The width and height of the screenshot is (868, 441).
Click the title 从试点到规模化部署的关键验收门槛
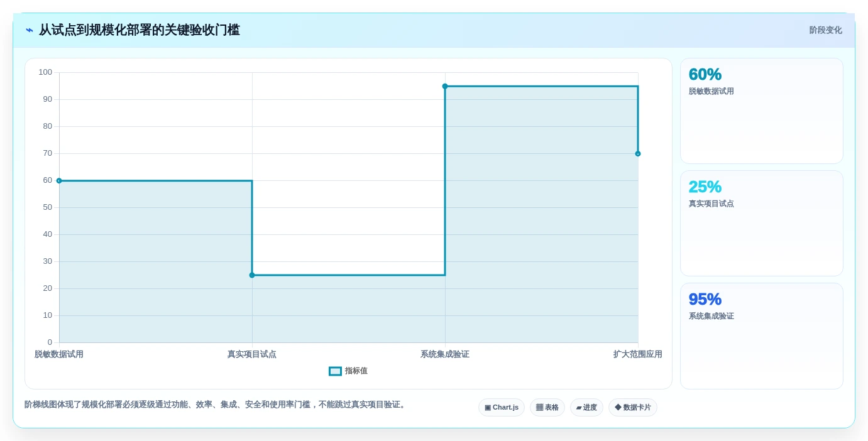140,30
